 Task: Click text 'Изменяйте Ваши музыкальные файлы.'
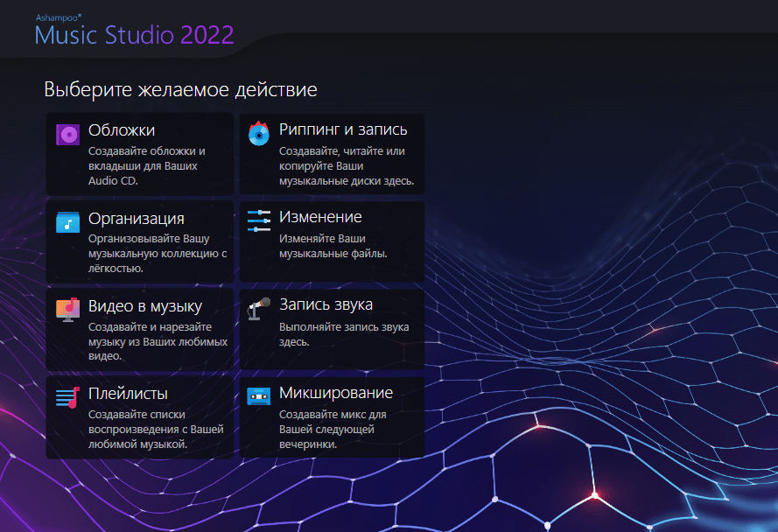click(333, 246)
